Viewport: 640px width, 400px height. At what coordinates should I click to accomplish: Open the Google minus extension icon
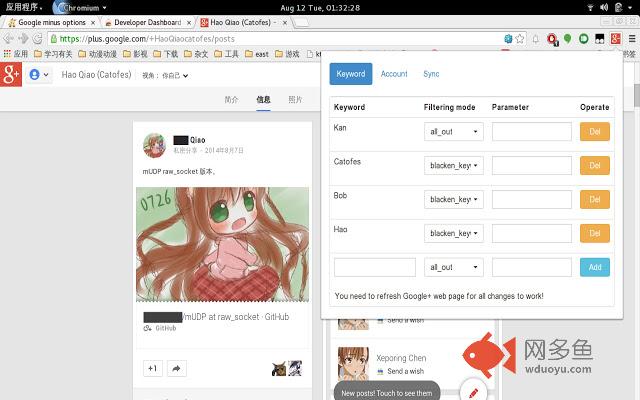(616, 39)
